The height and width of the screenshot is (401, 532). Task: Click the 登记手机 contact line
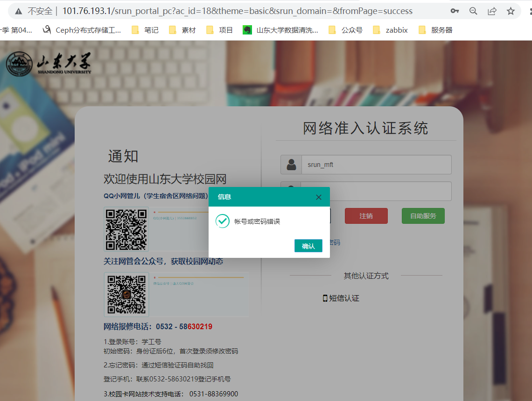[167, 379]
